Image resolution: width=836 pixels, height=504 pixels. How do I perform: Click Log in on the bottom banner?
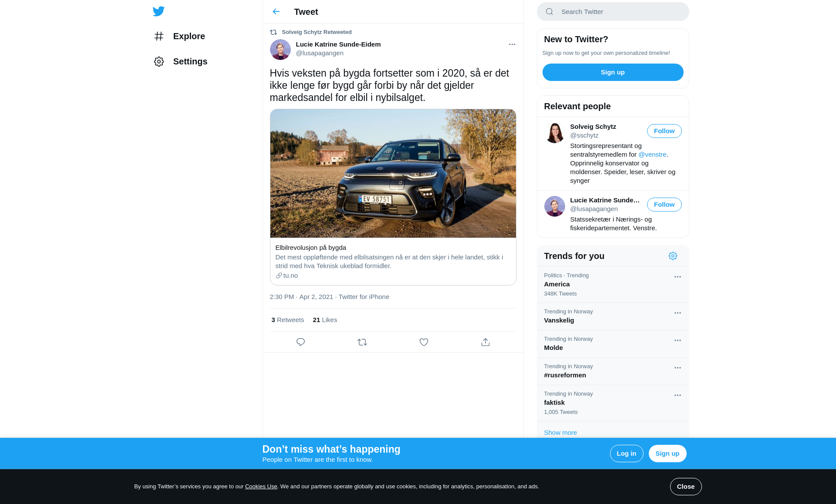click(x=626, y=454)
